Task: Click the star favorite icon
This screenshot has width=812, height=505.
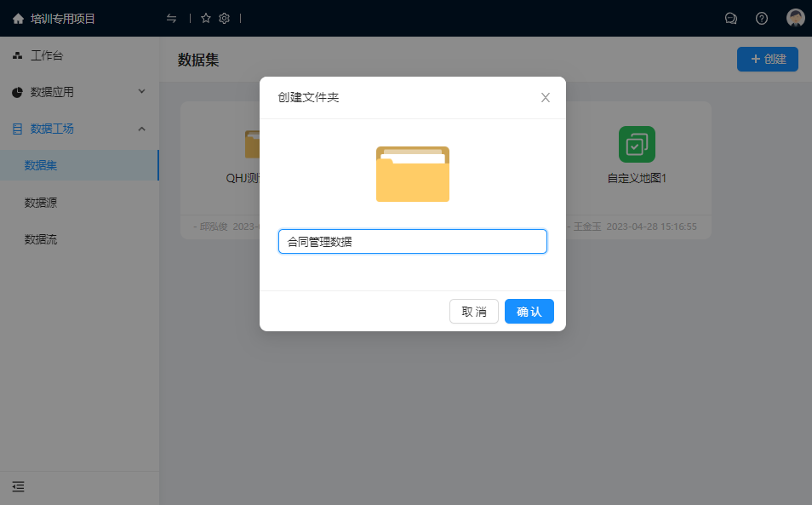Action: pos(205,18)
